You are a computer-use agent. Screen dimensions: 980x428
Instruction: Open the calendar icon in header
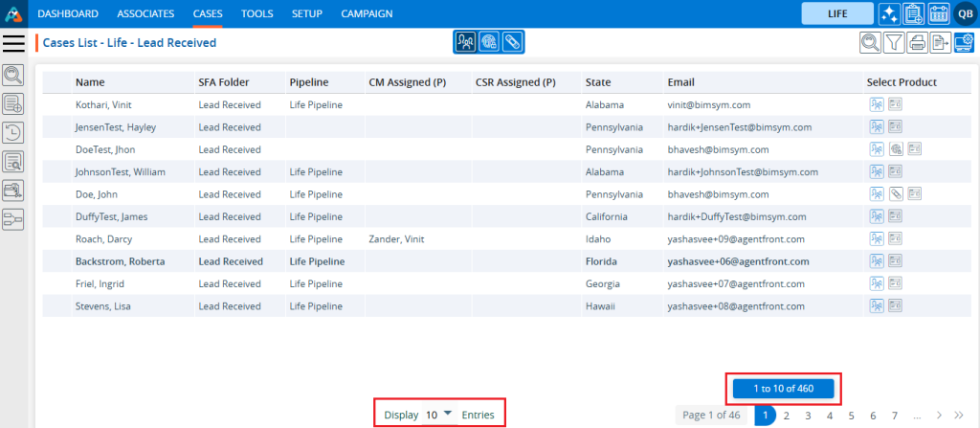[938, 13]
